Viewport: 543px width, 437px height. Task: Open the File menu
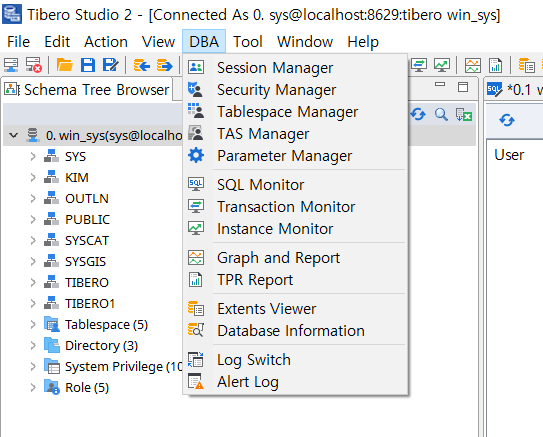tap(18, 42)
